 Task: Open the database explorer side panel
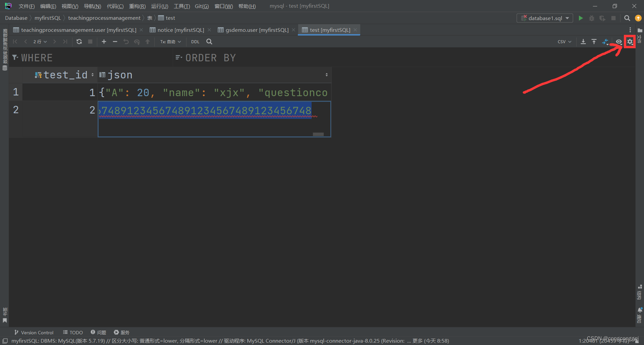[5, 50]
